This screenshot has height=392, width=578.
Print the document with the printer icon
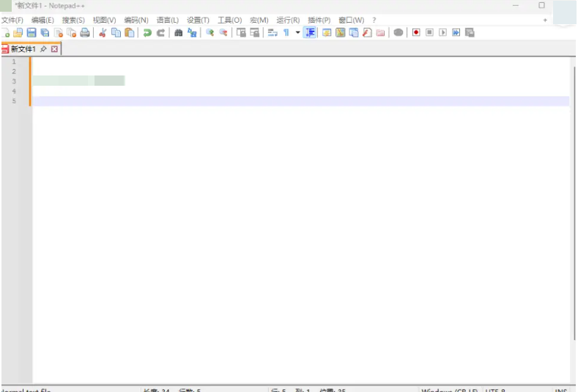tap(85, 33)
